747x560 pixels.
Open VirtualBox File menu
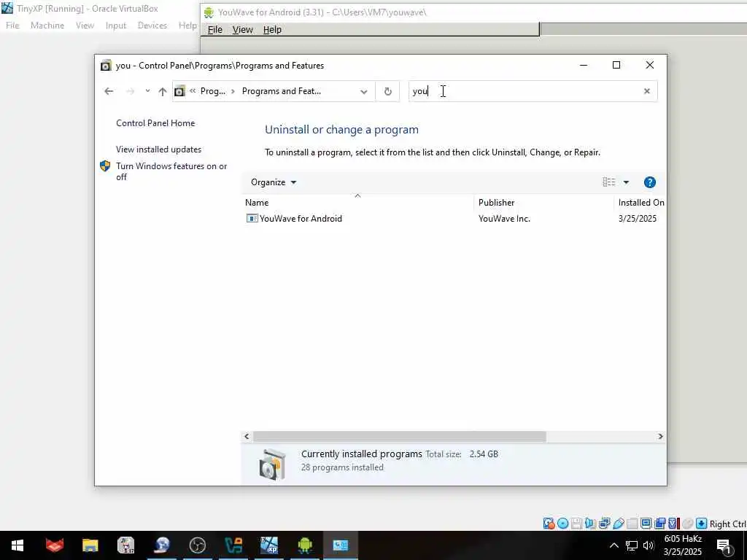(x=12, y=26)
